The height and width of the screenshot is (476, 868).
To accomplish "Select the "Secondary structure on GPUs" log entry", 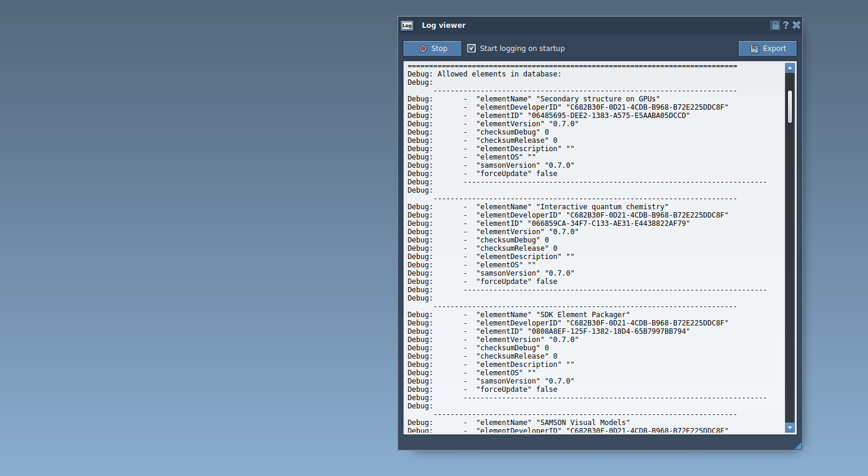I will [x=597, y=99].
